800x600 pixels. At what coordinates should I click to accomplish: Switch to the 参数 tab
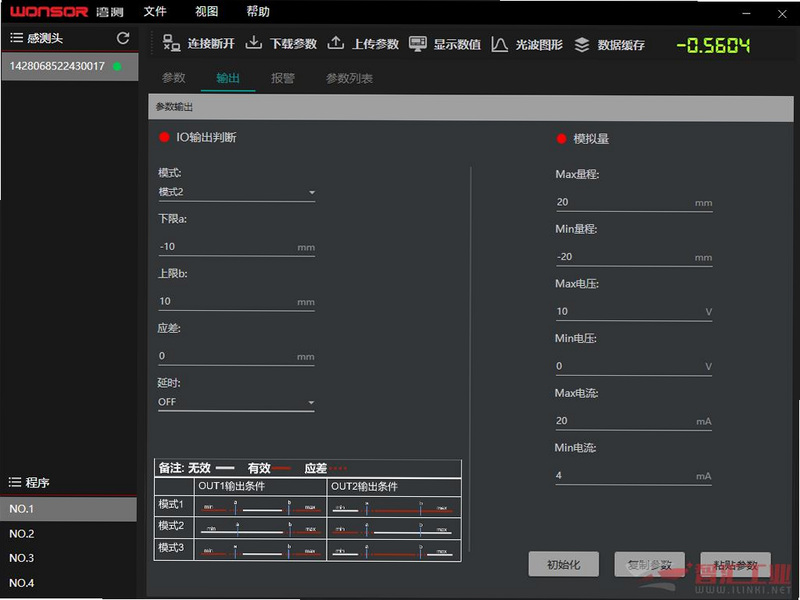(173, 78)
